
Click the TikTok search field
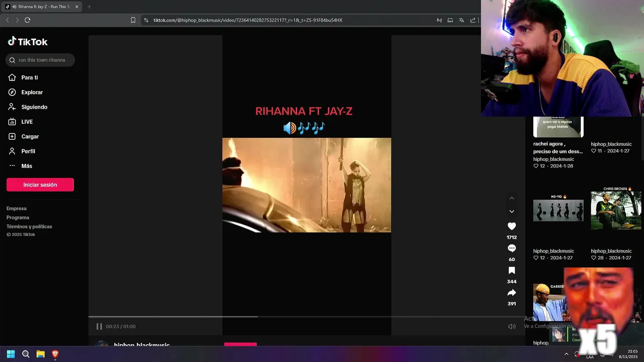40,60
